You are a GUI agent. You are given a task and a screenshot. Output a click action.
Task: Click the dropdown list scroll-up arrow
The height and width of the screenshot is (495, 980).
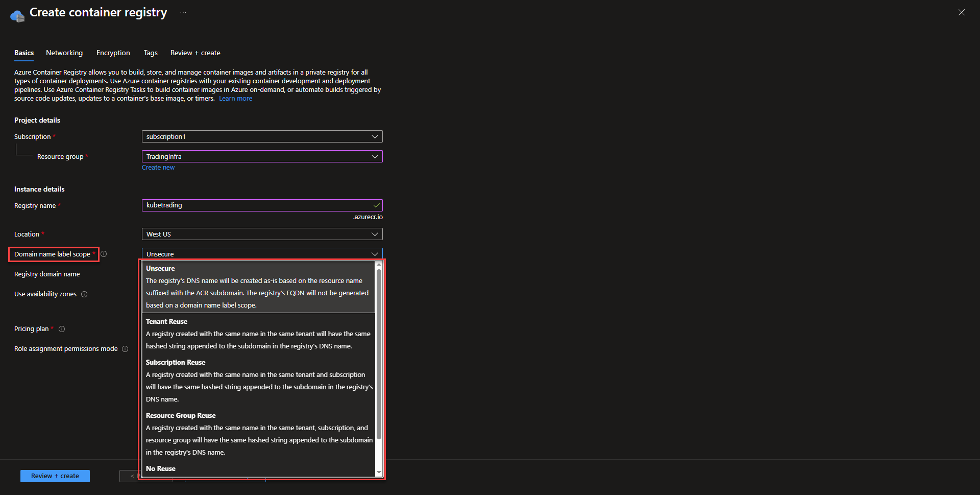click(379, 265)
